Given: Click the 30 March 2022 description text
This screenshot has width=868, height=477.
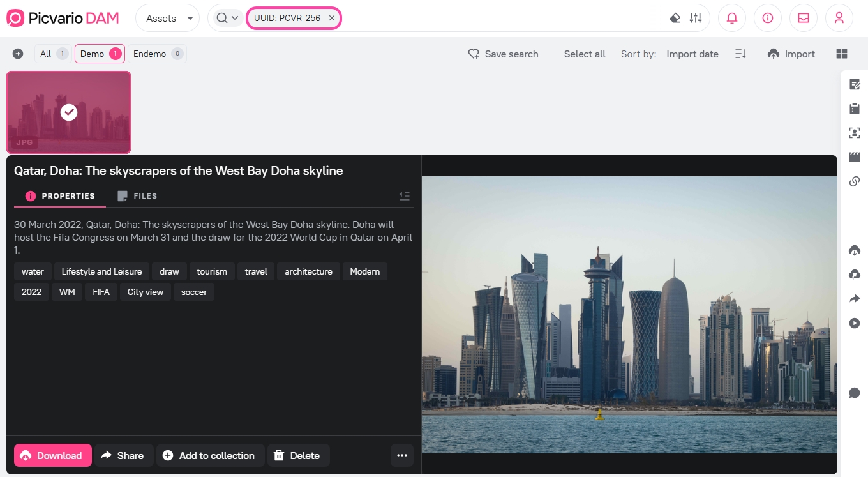Looking at the screenshot, I should 213,238.
